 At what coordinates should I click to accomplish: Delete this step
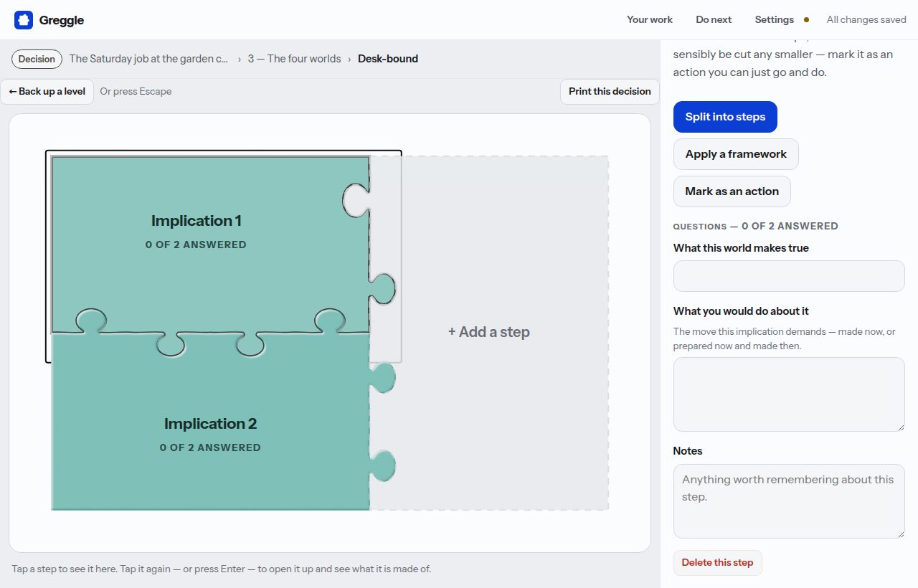tap(717, 563)
